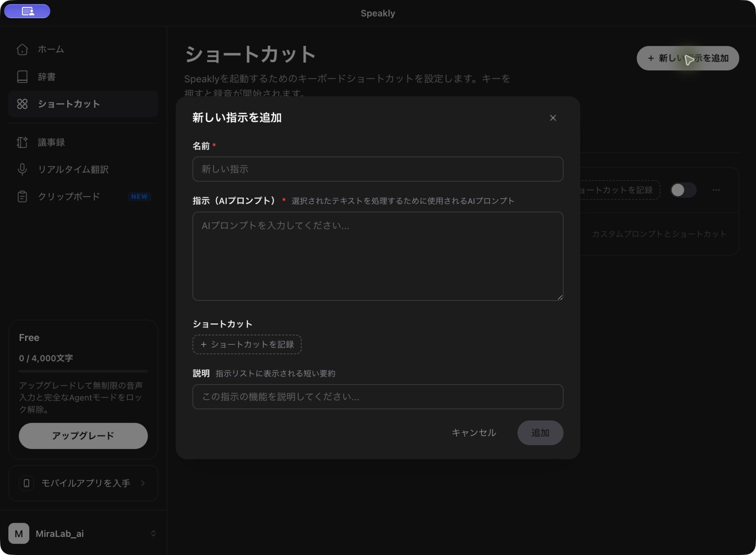This screenshot has height=555, width=756.
Task: Open リアルタイム翻訳 in the sidebar
Action: pyautogui.click(x=83, y=169)
